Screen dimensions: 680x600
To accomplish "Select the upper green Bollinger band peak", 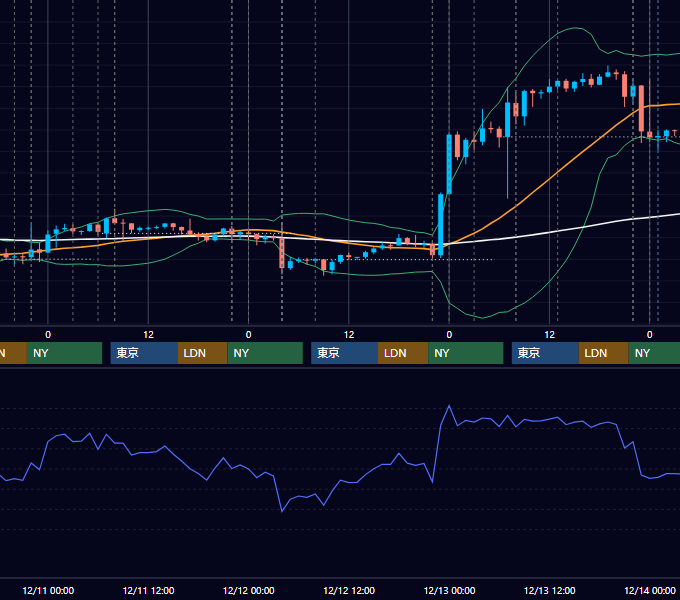I will [575, 28].
